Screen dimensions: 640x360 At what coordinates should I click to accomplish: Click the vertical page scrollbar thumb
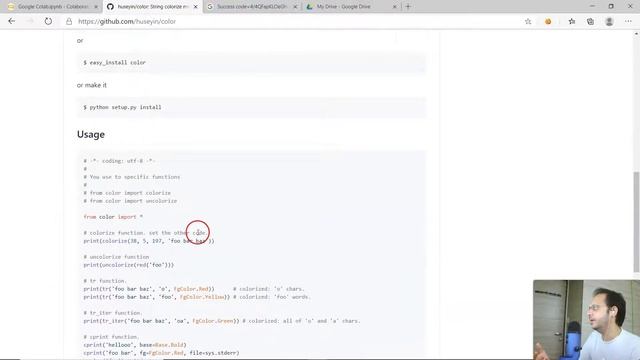[636, 222]
